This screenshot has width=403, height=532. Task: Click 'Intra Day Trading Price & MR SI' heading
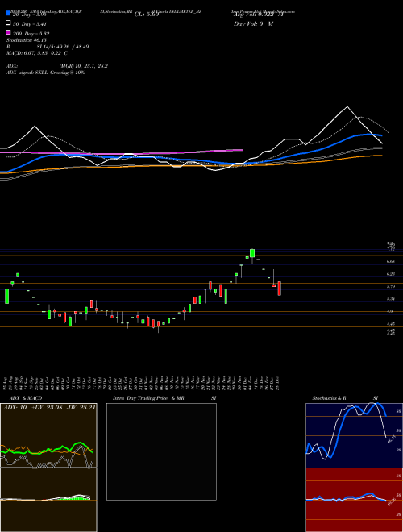click(164, 398)
